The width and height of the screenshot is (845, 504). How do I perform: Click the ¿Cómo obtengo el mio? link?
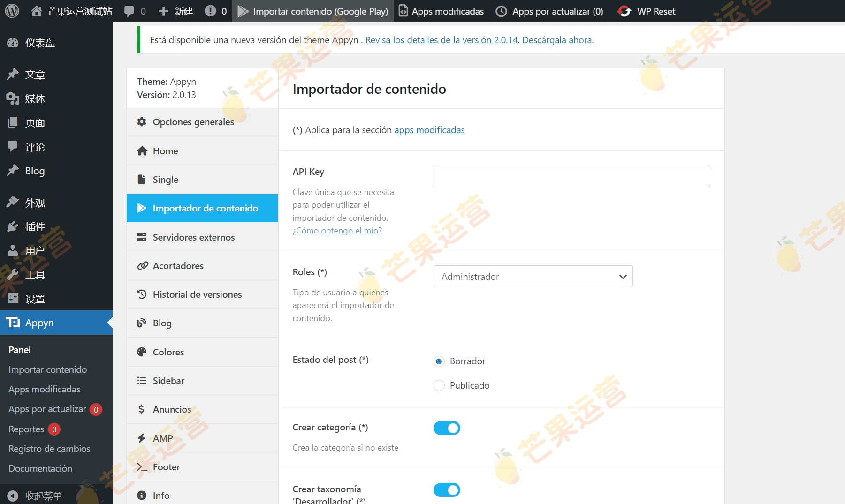pyautogui.click(x=337, y=231)
